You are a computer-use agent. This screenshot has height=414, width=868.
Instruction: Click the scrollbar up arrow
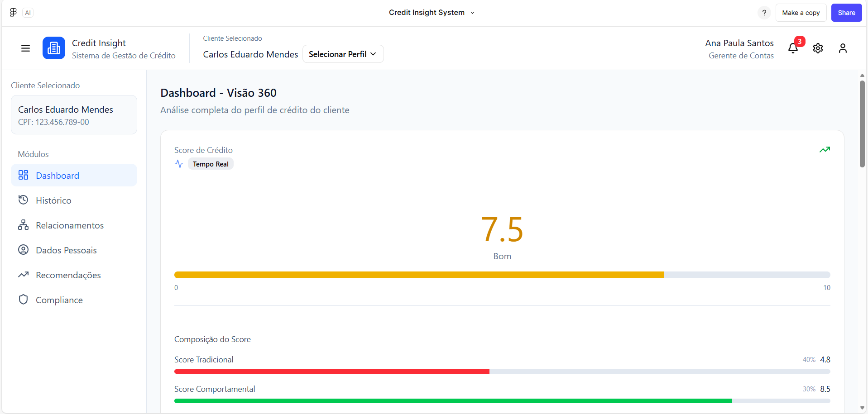point(862,76)
